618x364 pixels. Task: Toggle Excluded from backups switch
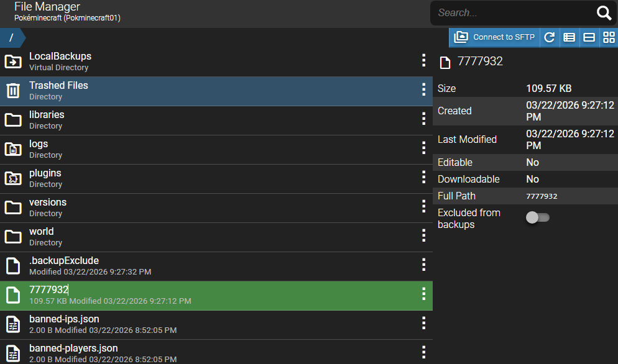[538, 217]
